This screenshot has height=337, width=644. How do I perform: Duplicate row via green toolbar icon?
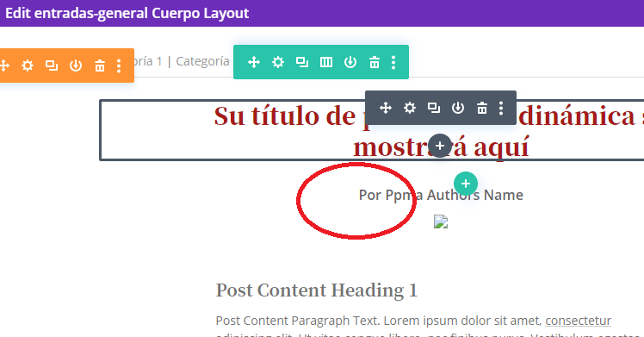coord(302,62)
